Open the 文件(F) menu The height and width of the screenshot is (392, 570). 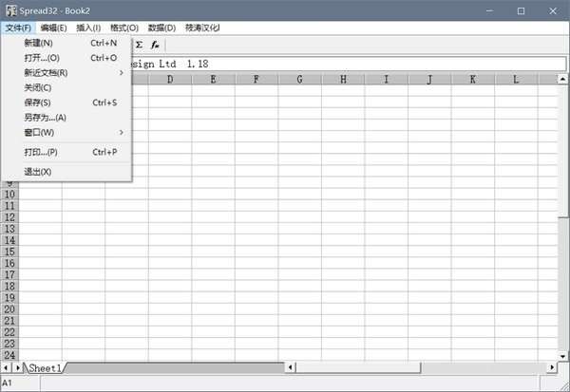tap(18, 28)
